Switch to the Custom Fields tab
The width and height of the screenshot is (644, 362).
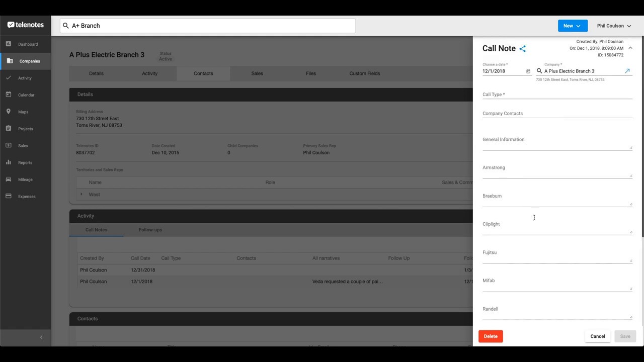pyautogui.click(x=365, y=73)
